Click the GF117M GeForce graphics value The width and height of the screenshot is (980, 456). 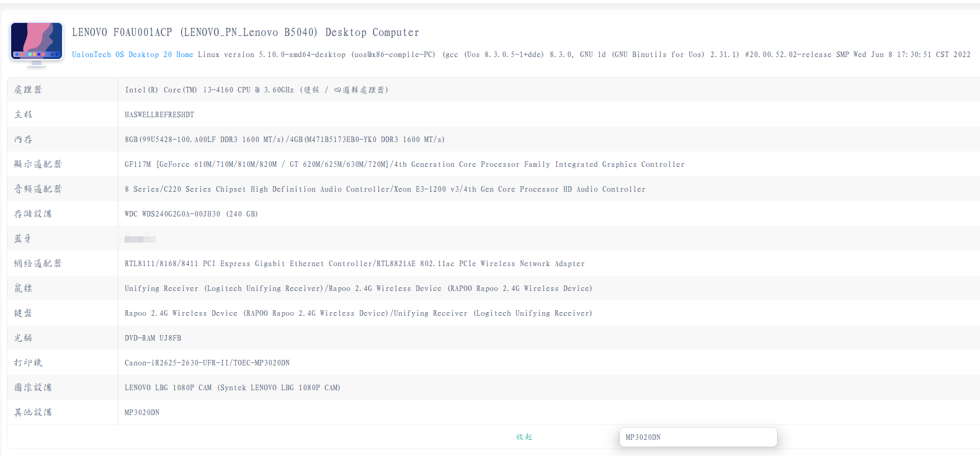coord(404,164)
